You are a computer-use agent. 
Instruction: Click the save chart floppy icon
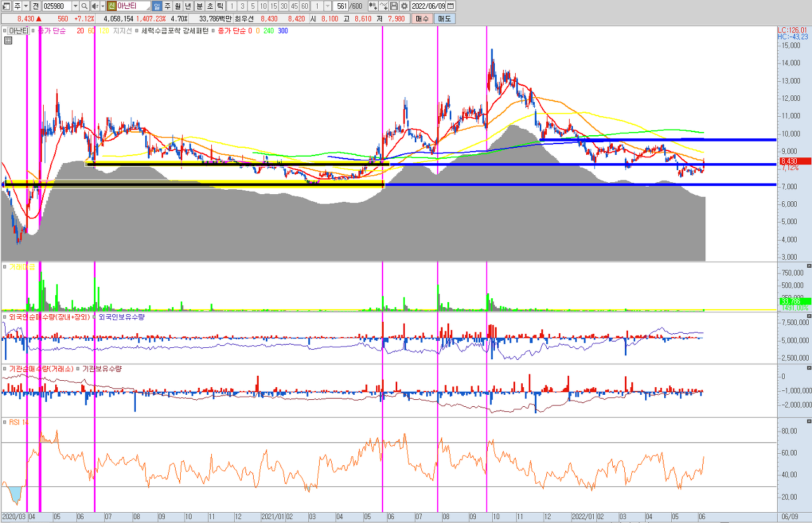[393, 6]
